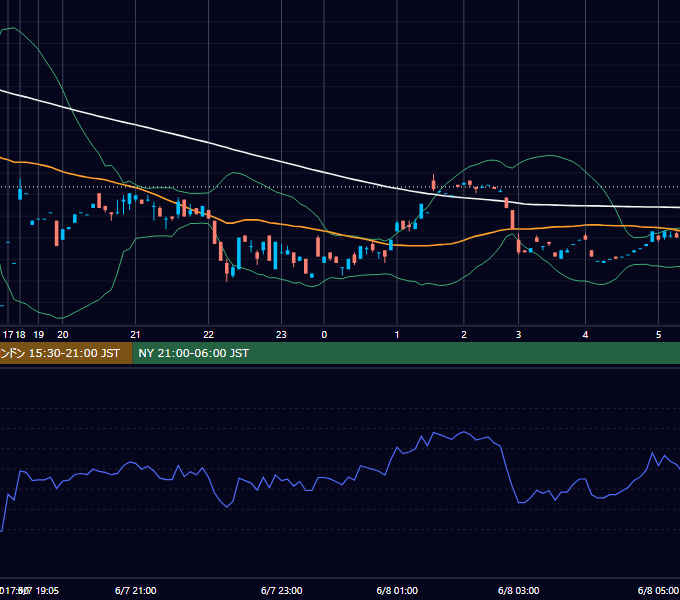This screenshot has height=600, width=680.
Task: Select the hour label 21 on time axis
Action: [x=135, y=335]
